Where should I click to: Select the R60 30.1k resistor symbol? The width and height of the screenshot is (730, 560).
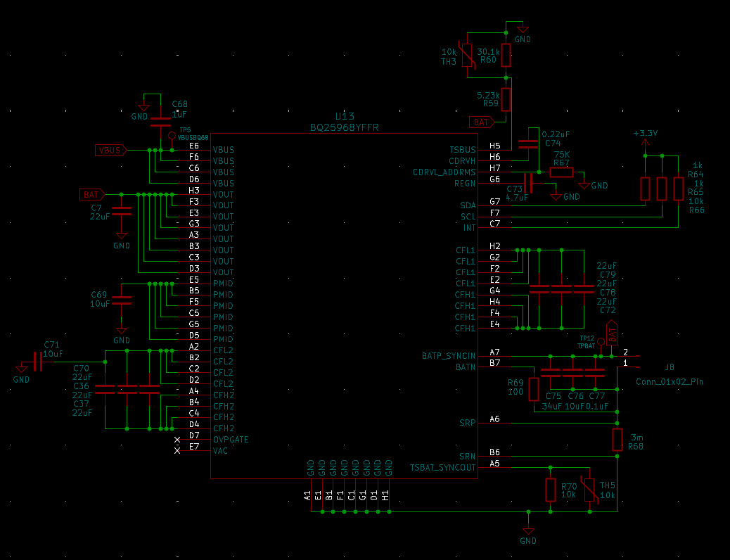(x=506, y=56)
